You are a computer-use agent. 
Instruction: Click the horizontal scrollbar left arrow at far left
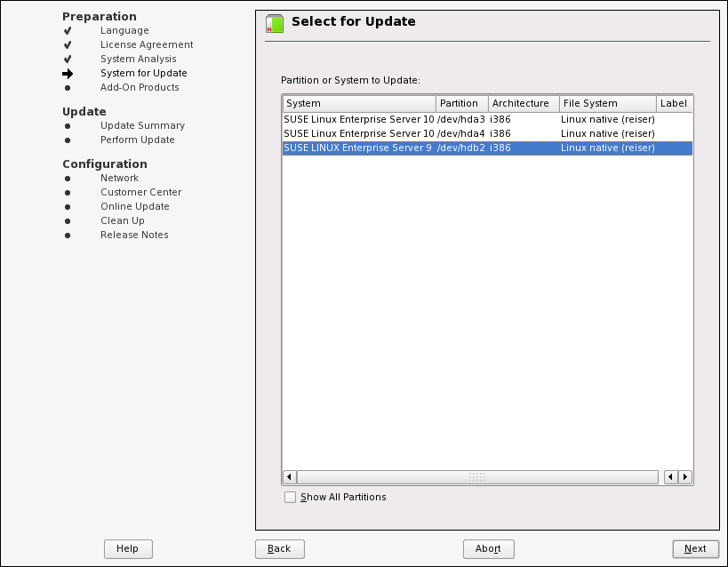[x=289, y=477]
